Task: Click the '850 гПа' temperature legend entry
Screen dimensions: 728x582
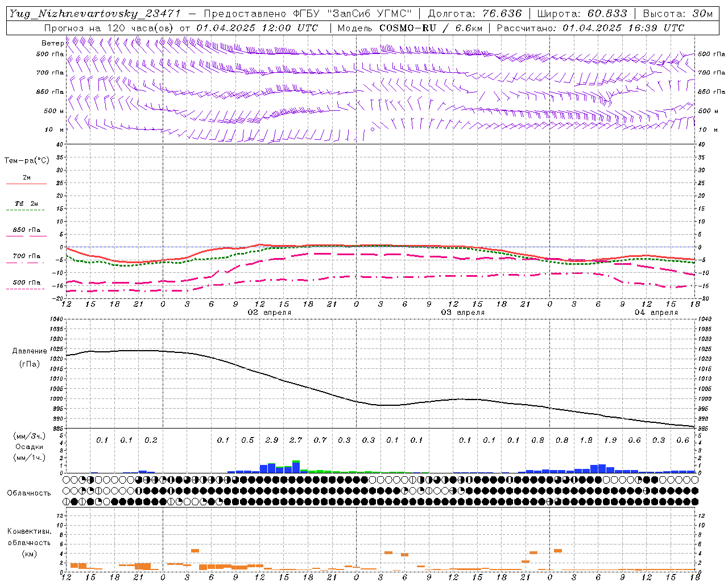Action: pos(27,230)
